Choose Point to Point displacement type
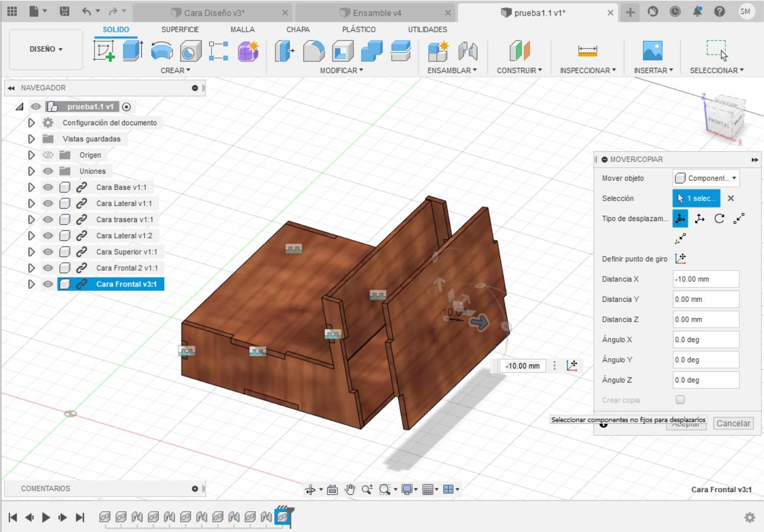The image size is (764, 532). (739, 218)
